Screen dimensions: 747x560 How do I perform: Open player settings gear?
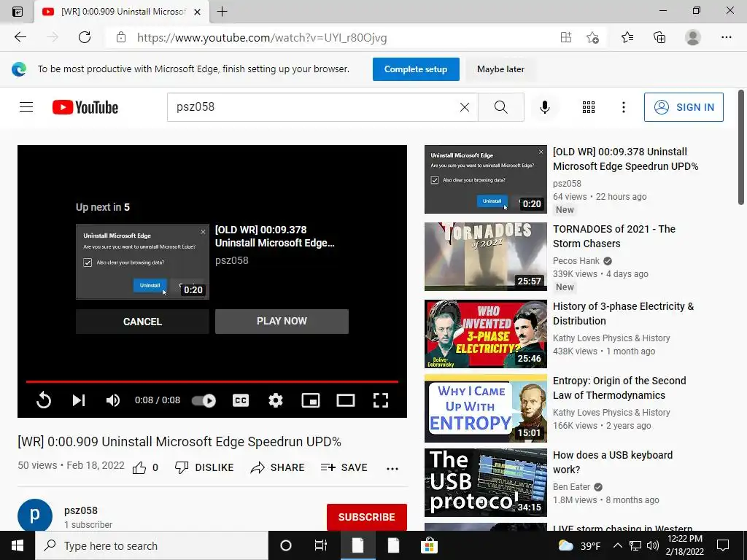point(275,400)
